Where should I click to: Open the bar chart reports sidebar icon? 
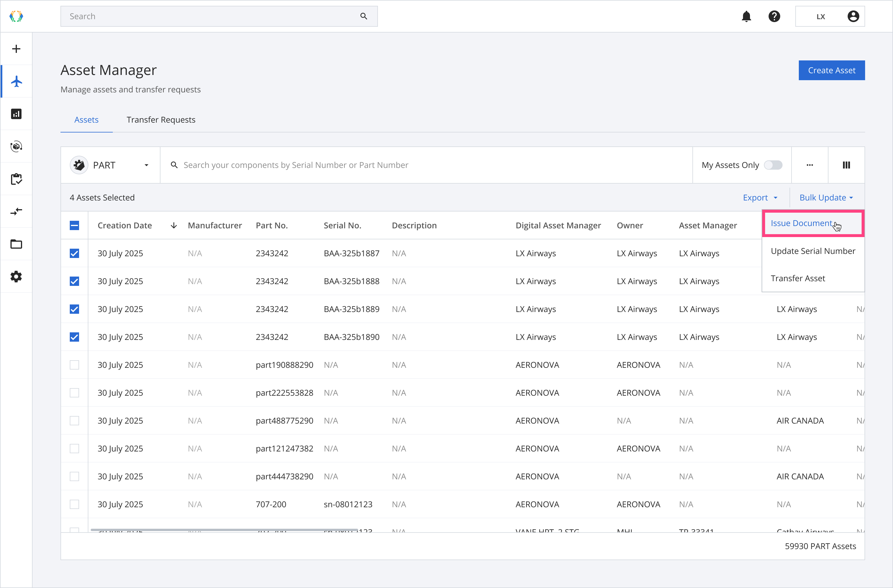coord(16,114)
